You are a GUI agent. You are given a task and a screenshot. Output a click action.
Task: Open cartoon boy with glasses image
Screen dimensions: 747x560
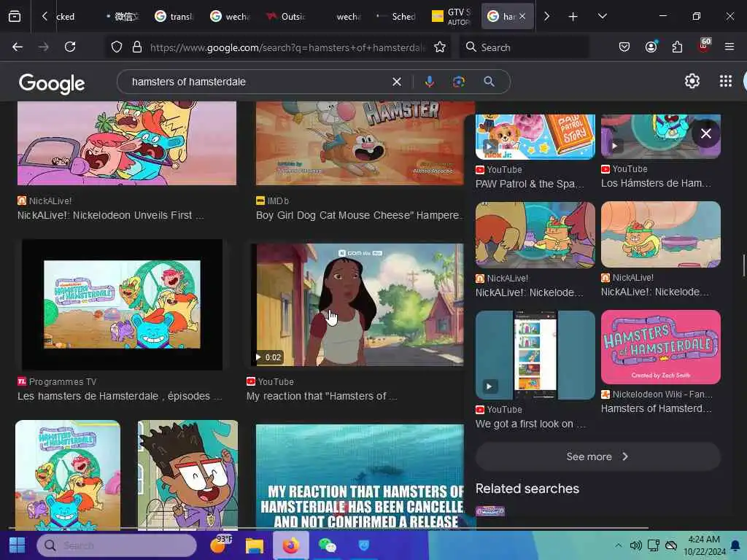[x=187, y=475]
